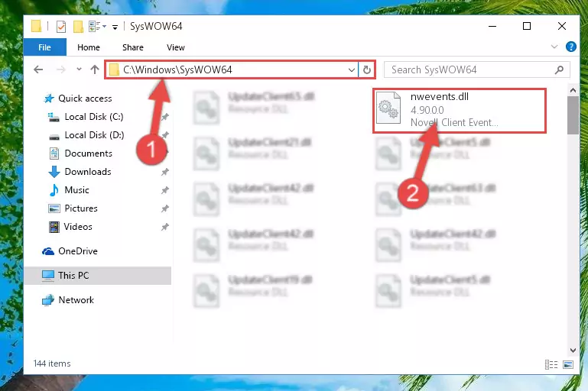Click the file list scroll up arrow

click(573, 90)
